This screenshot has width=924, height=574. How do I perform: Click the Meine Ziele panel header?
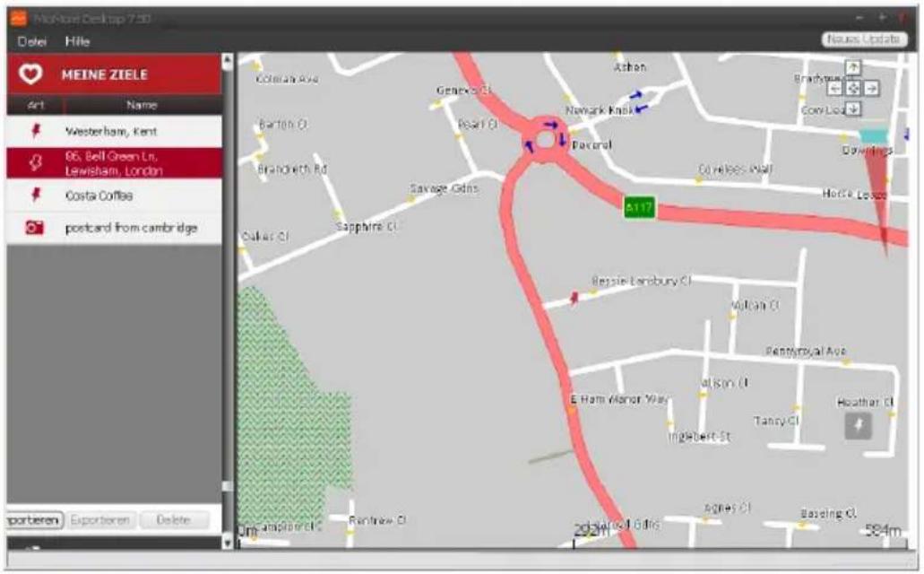115,74
